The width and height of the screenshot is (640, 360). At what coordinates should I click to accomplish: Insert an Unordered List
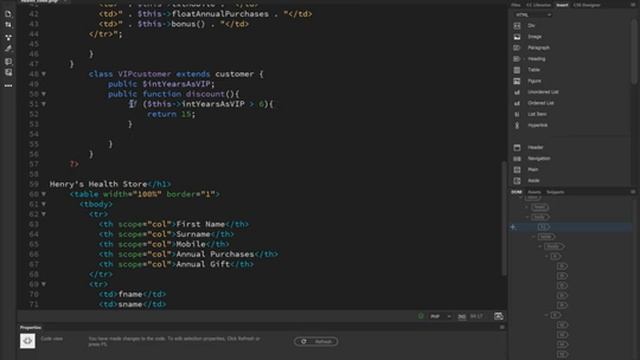click(x=543, y=92)
